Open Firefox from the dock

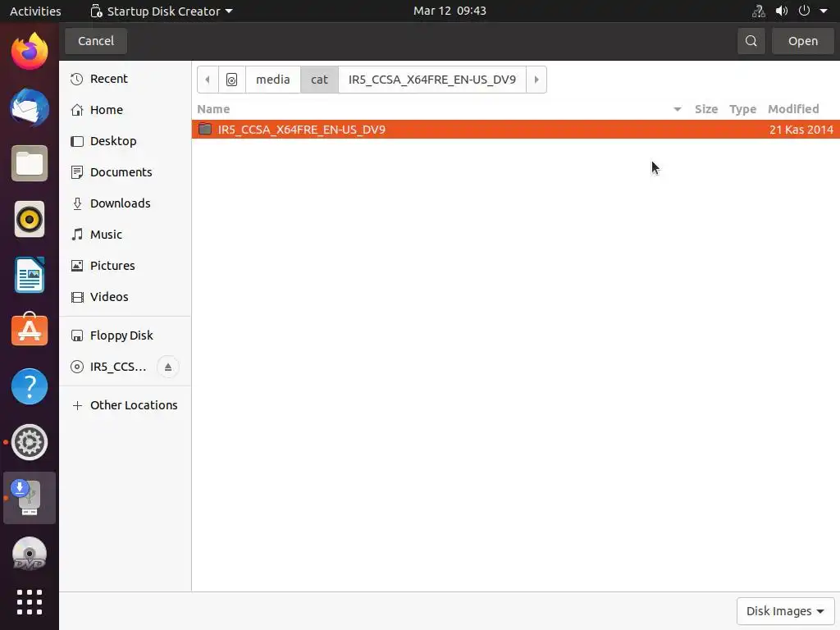click(30, 52)
